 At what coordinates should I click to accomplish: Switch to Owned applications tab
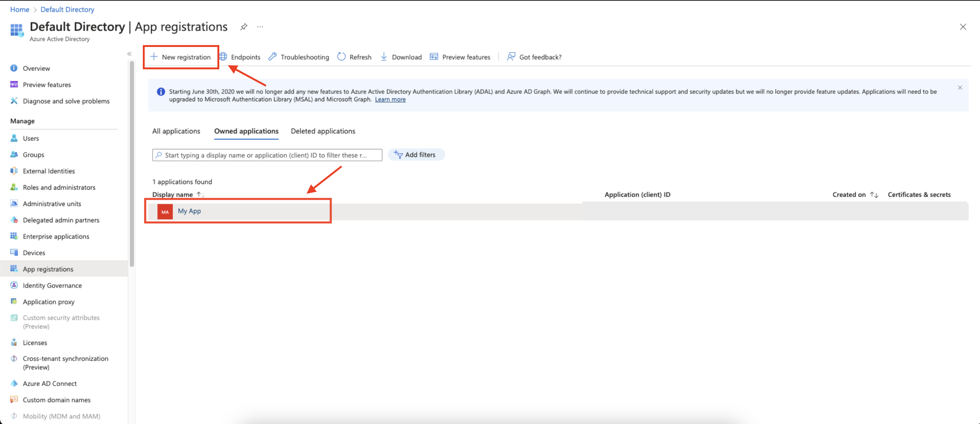point(246,131)
